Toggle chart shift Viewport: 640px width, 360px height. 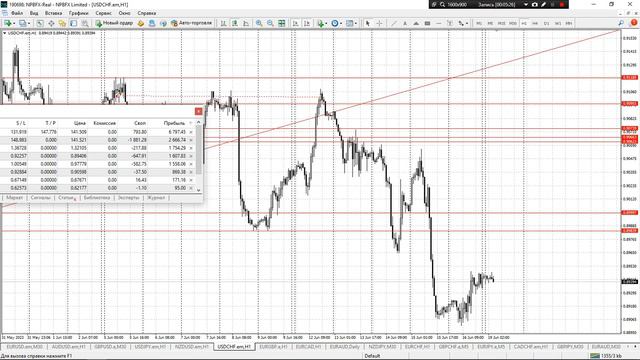coord(307,23)
